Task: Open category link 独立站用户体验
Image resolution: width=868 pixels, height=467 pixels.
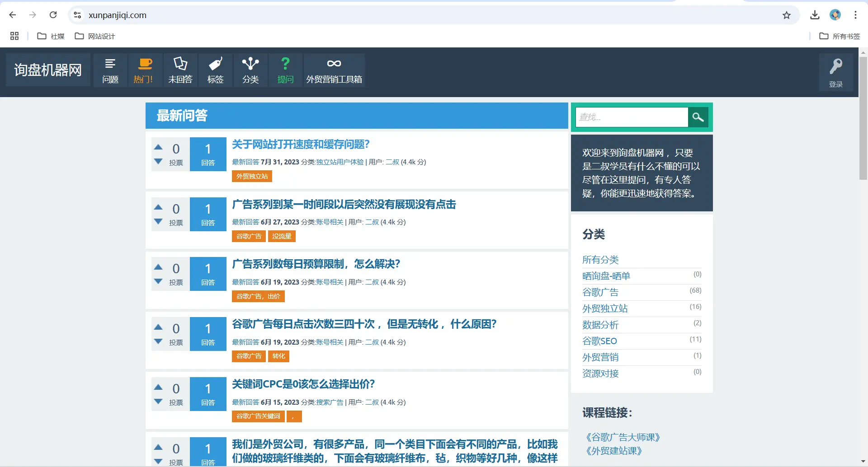Action: 340,162
